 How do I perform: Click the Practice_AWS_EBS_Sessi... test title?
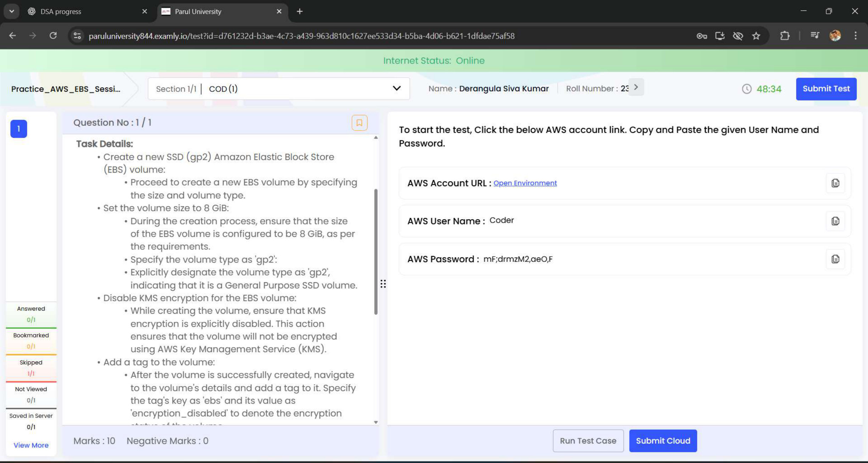(66, 89)
